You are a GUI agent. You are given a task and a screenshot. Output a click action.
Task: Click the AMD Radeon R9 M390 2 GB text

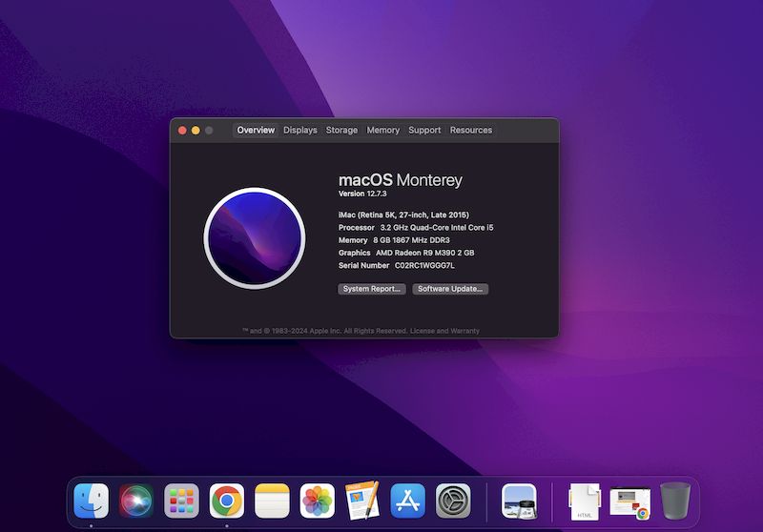425,253
